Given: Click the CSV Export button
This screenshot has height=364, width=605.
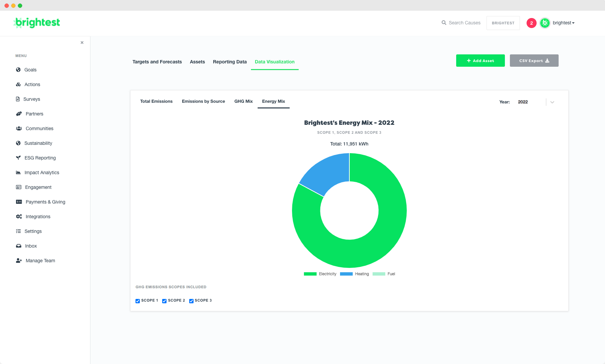Looking at the screenshot, I should pyautogui.click(x=534, y=61).
